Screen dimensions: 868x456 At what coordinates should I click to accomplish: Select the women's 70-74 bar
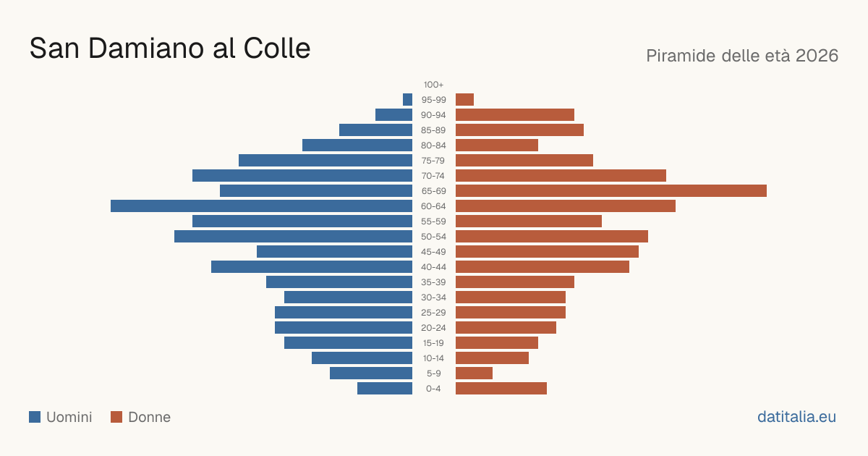click(x=561, y=176)
